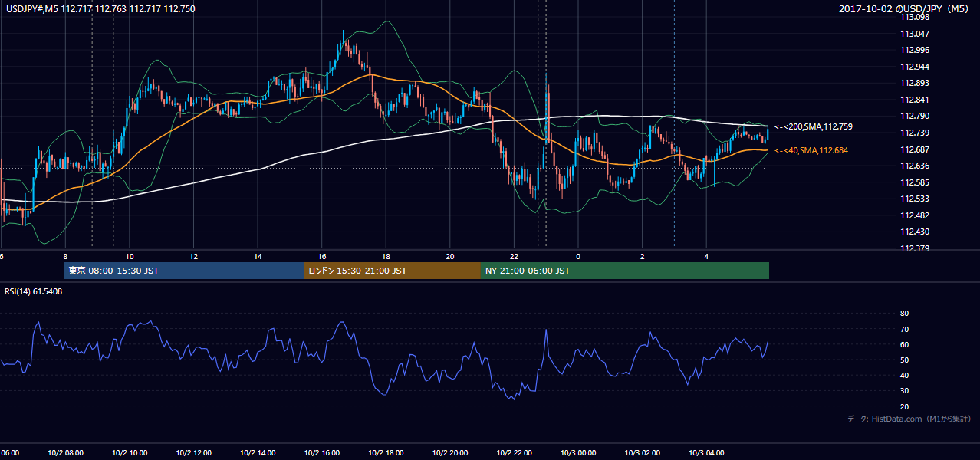Viewport: 980px width, 460px height.
Task: Click price axis value 112.893
Action: click(x=915, y=84)
